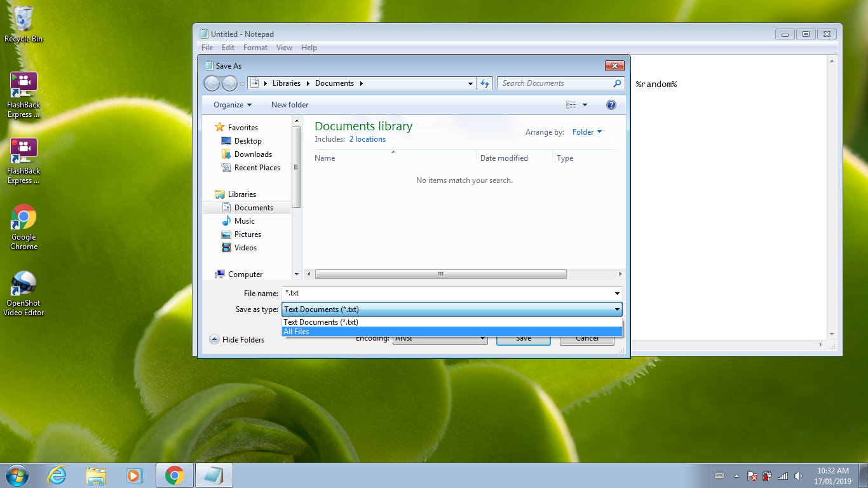Select Recent Places under Favorites
The height and width of the screenshot is (488, 868).
(x=257, y=168)
